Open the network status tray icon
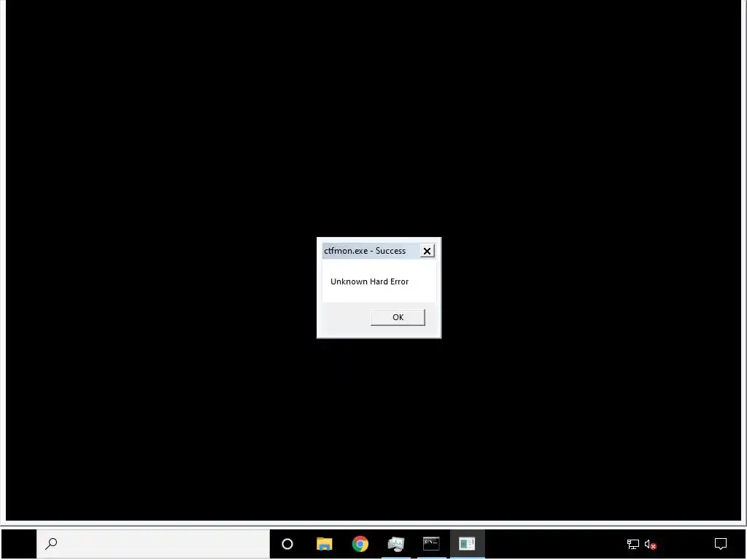The width and height of the screenshot is (747, 560). [x=632, y=544]
